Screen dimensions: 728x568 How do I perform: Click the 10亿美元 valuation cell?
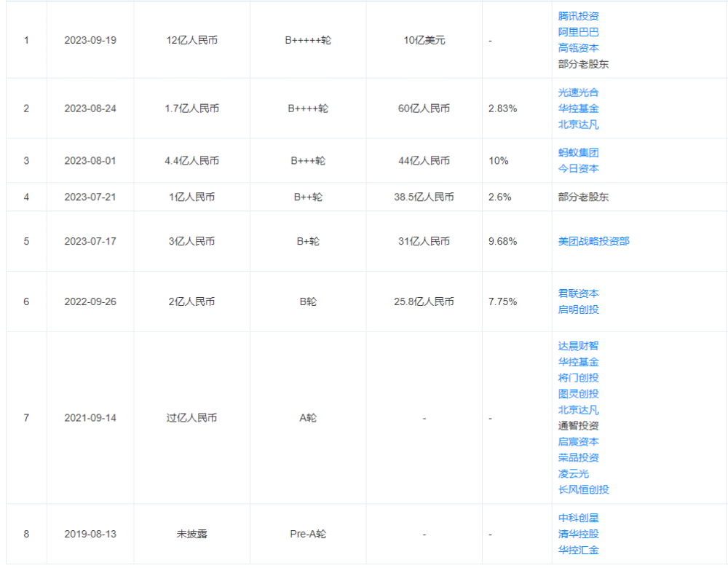point(424,40)
